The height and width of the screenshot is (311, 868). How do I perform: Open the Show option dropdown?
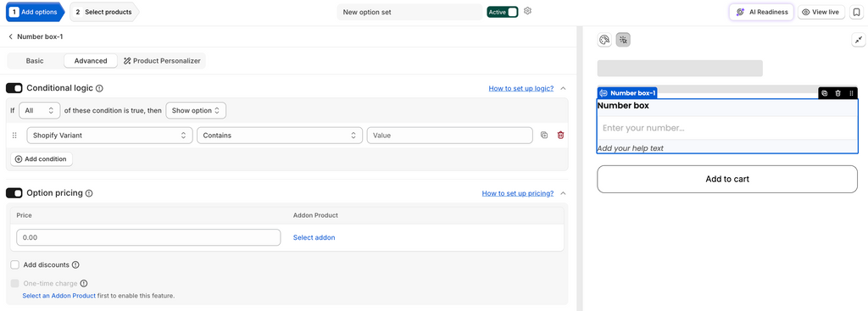tap(196, 111)
